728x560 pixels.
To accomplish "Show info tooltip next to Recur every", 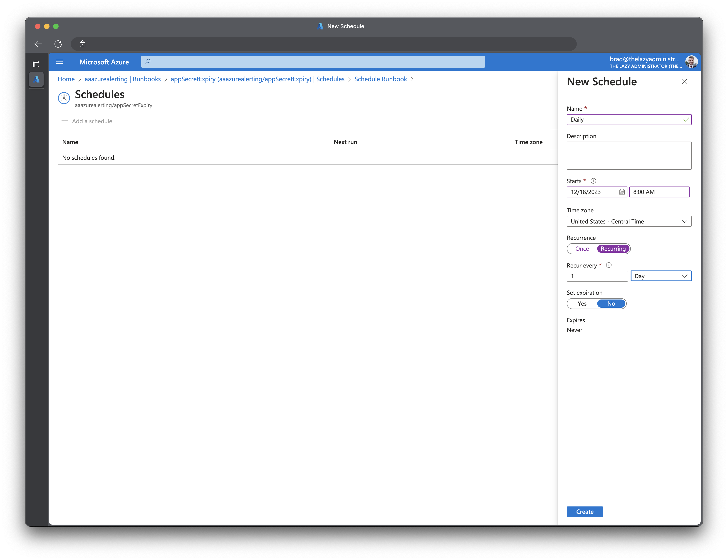I will [609, 265].
